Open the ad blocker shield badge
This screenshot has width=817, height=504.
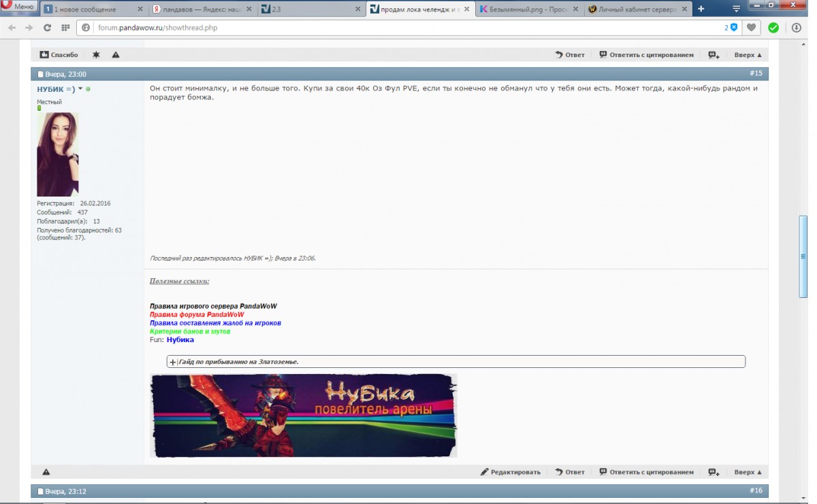pyautogui.click(x=731, y=28)
